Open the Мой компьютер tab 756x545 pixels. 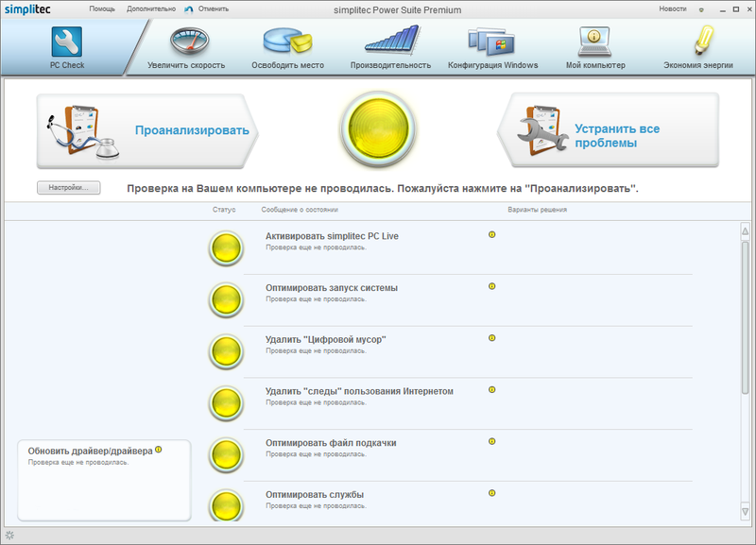pos(595,47)
